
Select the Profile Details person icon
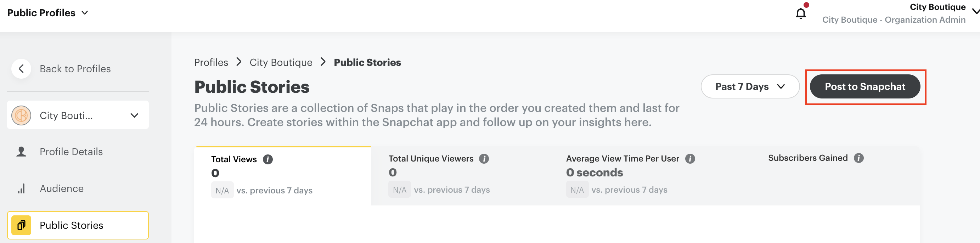pos(21,151)
